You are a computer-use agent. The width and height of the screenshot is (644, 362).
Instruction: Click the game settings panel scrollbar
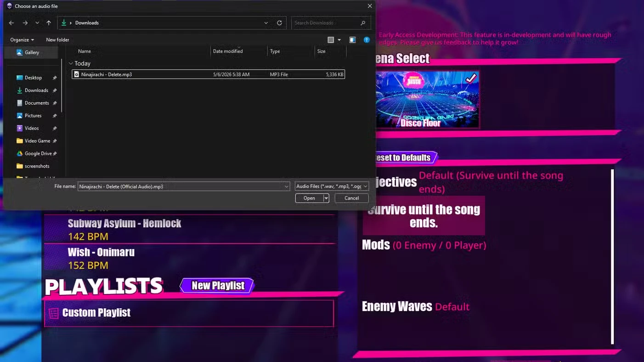[612, 257]
